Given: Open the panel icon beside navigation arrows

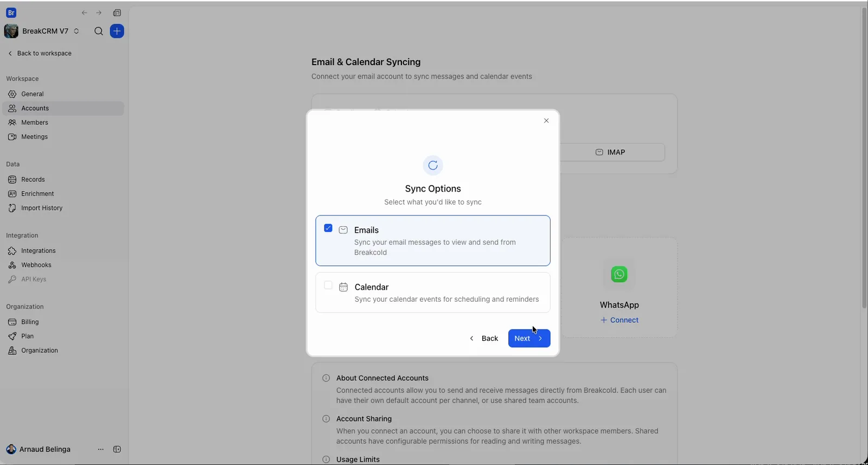Looking at the screenshot, I should coord(117,12).
